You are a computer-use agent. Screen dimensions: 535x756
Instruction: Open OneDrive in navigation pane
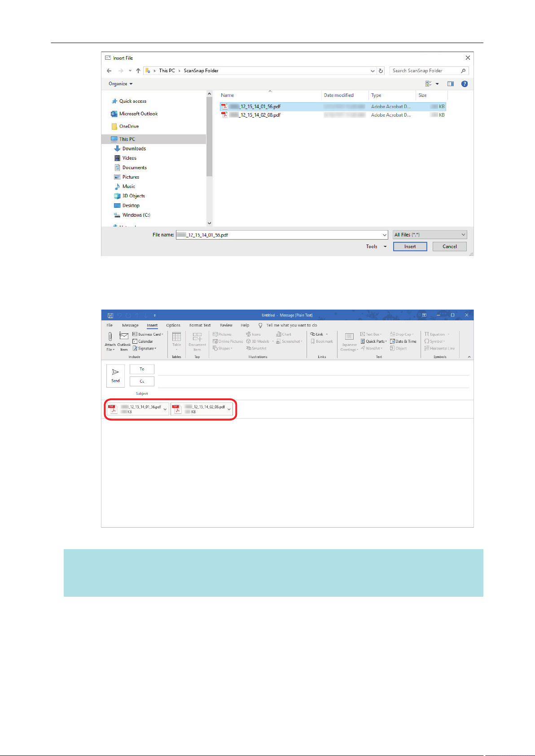pyautogui.click(x=125, y=127)
